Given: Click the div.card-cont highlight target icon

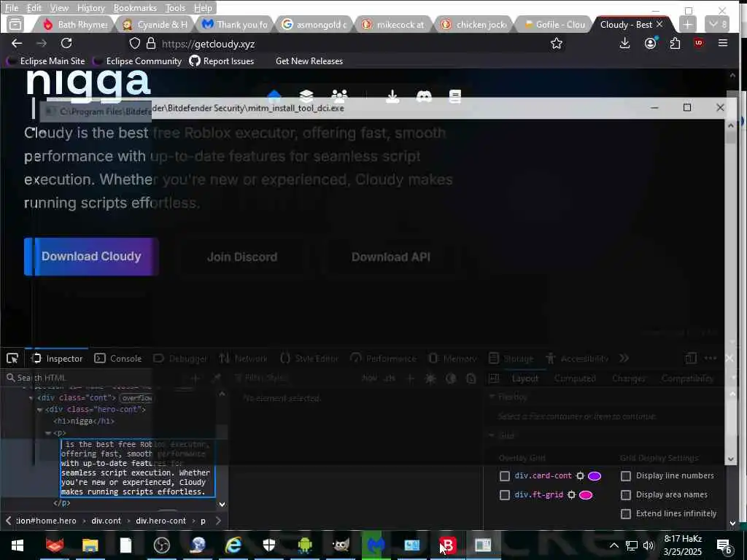Looking at the screenshot, I should 580,475.
